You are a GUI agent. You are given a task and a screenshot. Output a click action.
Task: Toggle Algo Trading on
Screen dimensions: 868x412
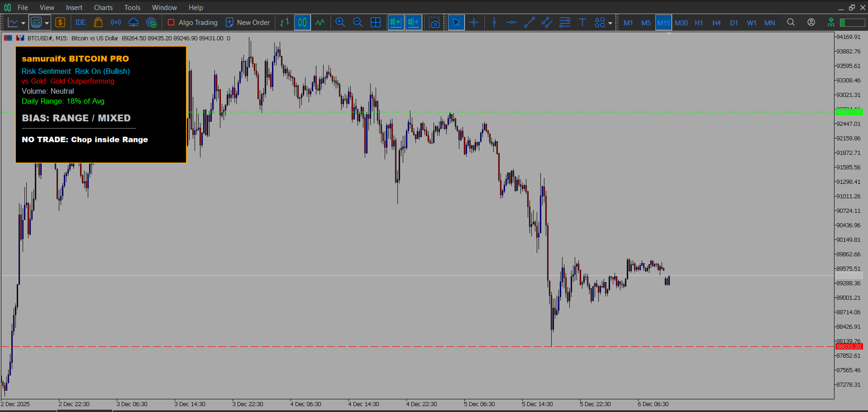click(x=192, y=22)
